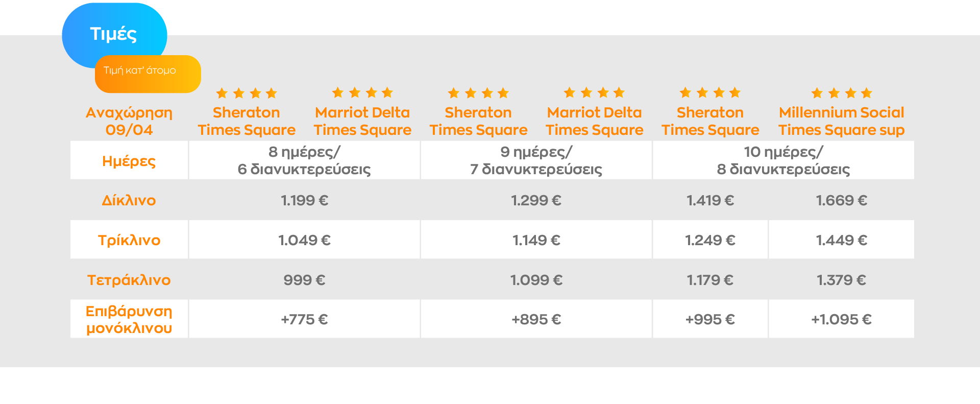Click stars above Sheraton in 8-day package
Viewport: 980px width, 404px height.
tap(247, 93)
